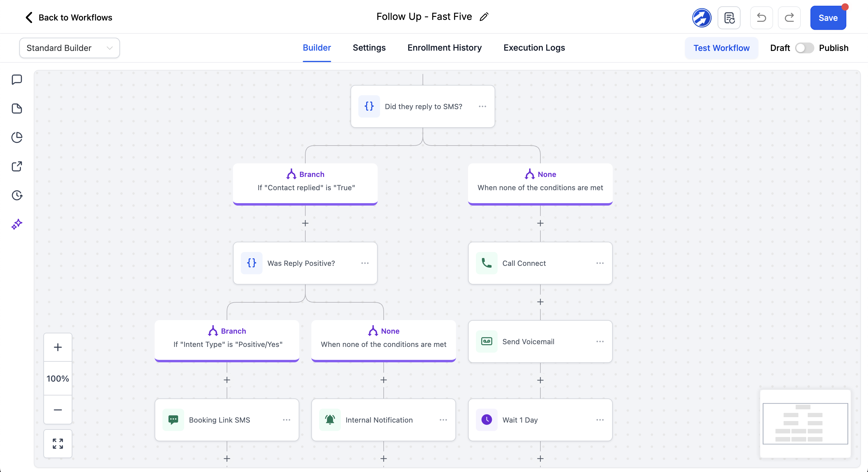
Task: Click the pencil icon to rename workflow
Action: coord(484,17)
